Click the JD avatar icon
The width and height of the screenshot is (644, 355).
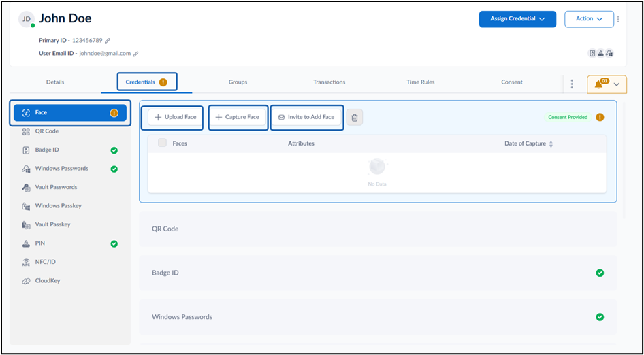pos(27,19)
